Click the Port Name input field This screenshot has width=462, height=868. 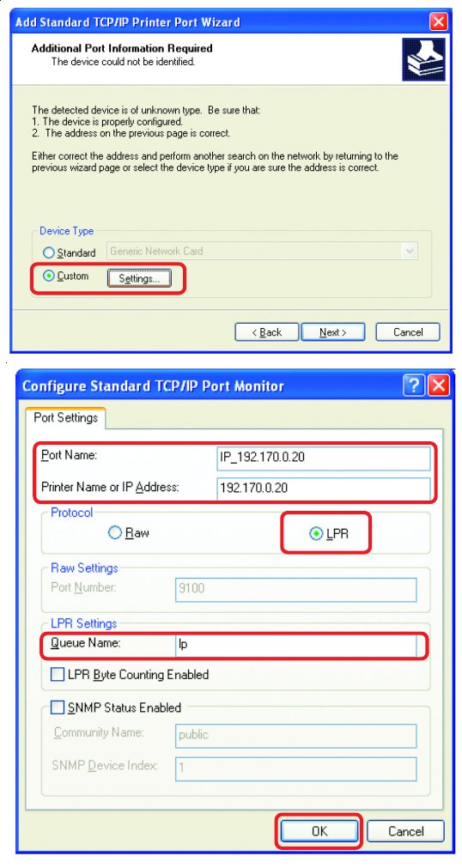pyautogui.click(x=324, y=458)
